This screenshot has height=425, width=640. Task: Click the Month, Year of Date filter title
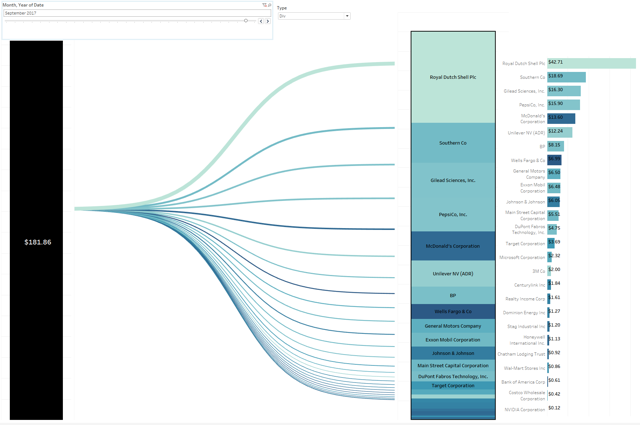23,5
